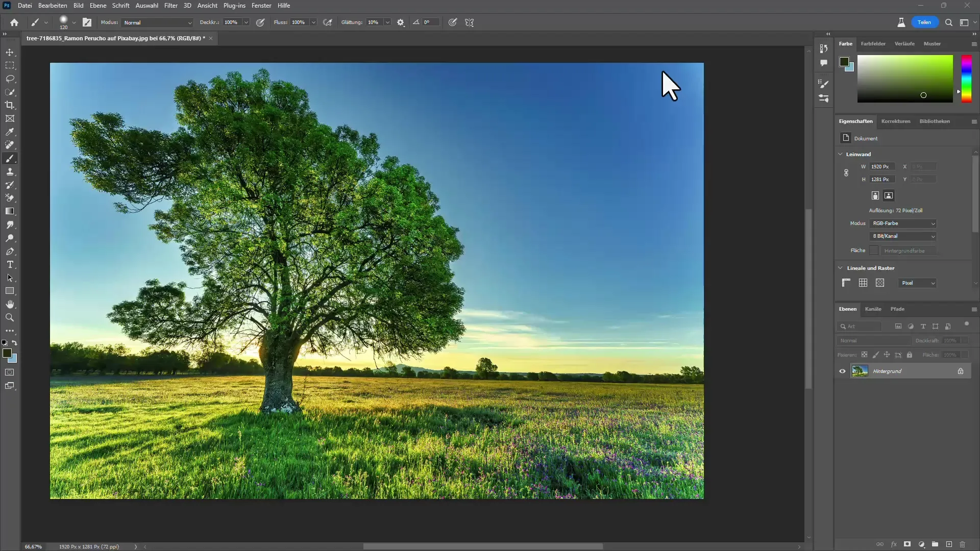Click the Healing Brush tool

coord(10,145)
